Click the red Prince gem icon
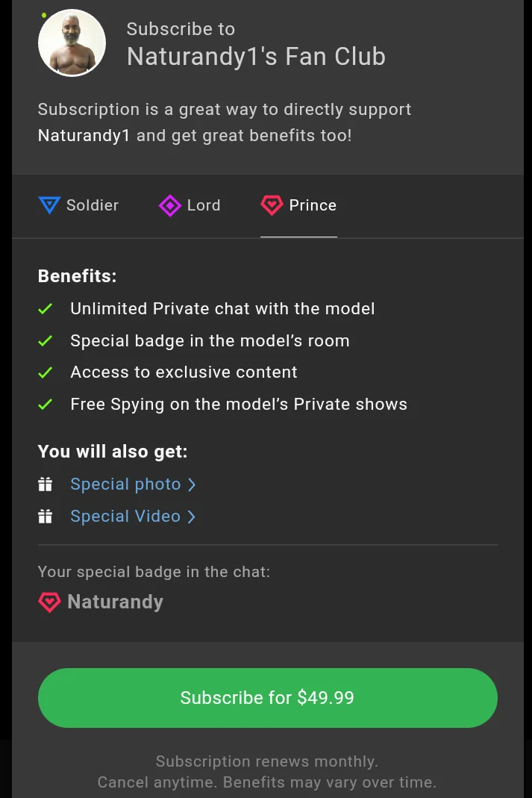The image size is (532, 798). point(272,205)
